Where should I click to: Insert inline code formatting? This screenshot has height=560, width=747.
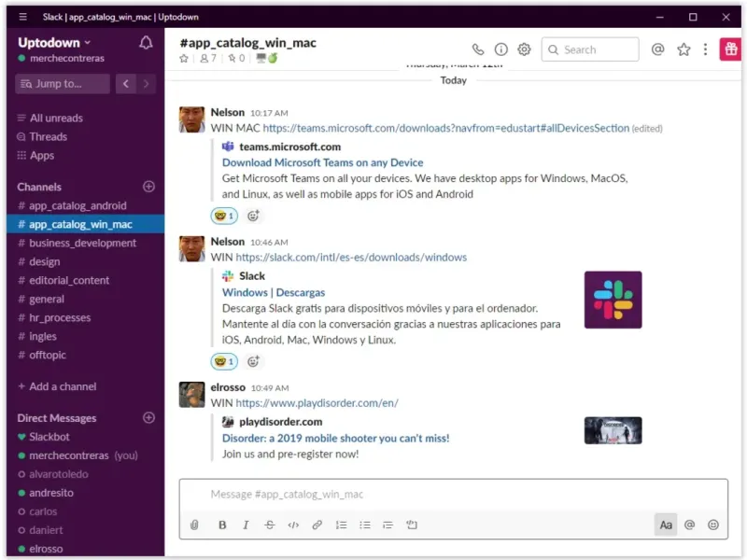pyautogui.click(x=293, y=525)
